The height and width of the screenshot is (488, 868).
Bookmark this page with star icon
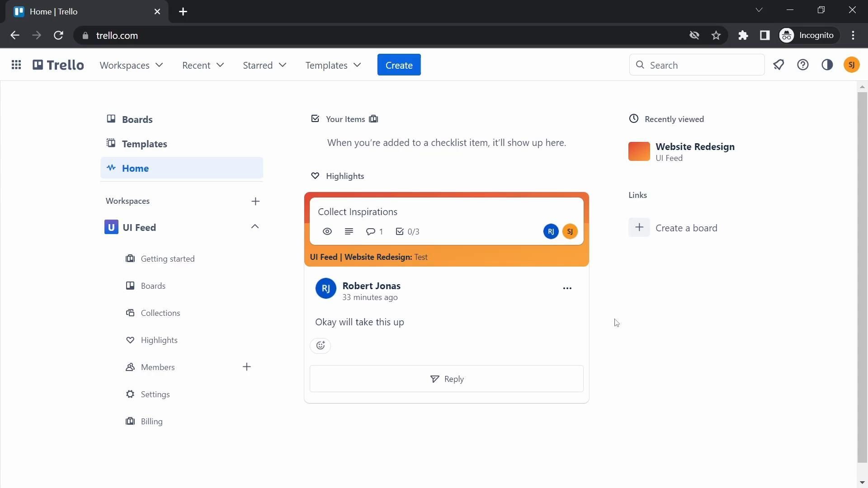tap(716, 35)
